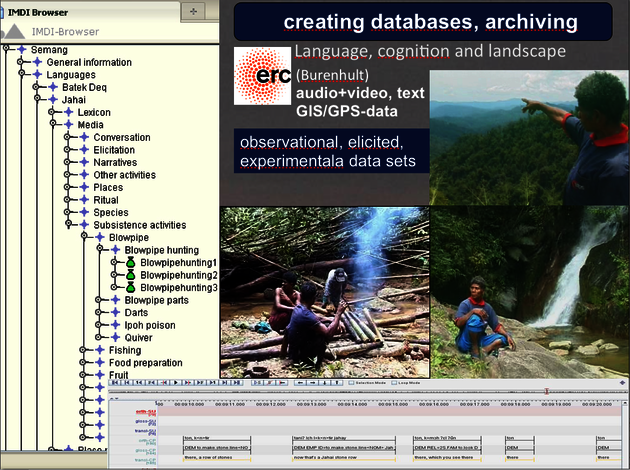Expand the General information tree node

click(20, 61)
